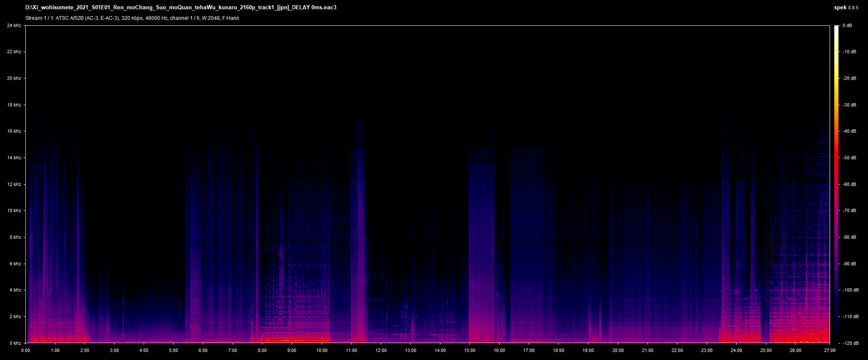
Task: Click the '19:00' time axis label
Action: [x=588, y=350]
